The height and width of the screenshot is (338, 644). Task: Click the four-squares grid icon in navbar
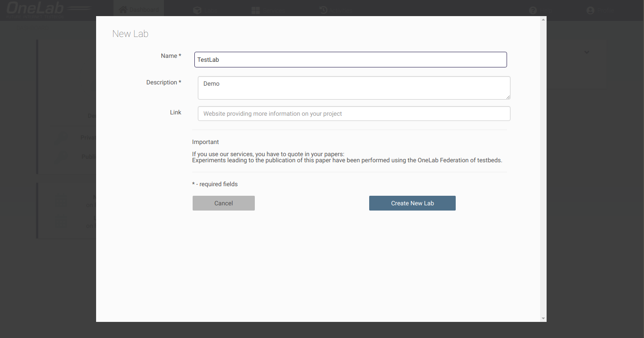click(256, 10)
